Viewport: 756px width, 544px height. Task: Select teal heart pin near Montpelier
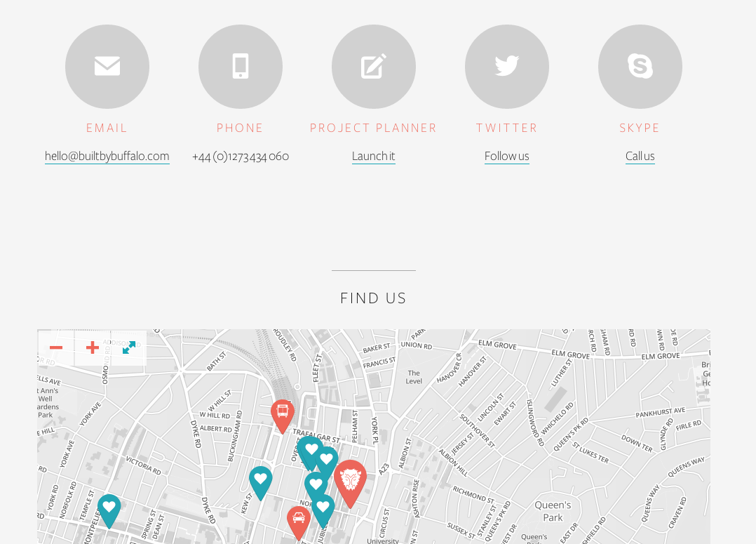109,511
